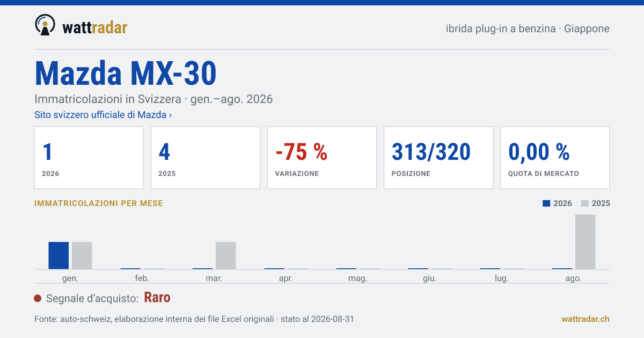
Task: Click the tall grey 2025 bar for ago.
Action: (586, 242)
